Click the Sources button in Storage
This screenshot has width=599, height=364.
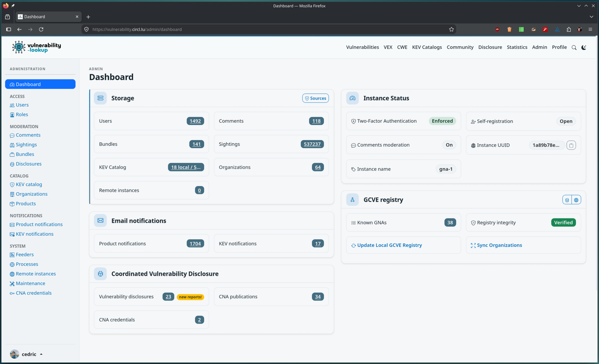[315, 98]
